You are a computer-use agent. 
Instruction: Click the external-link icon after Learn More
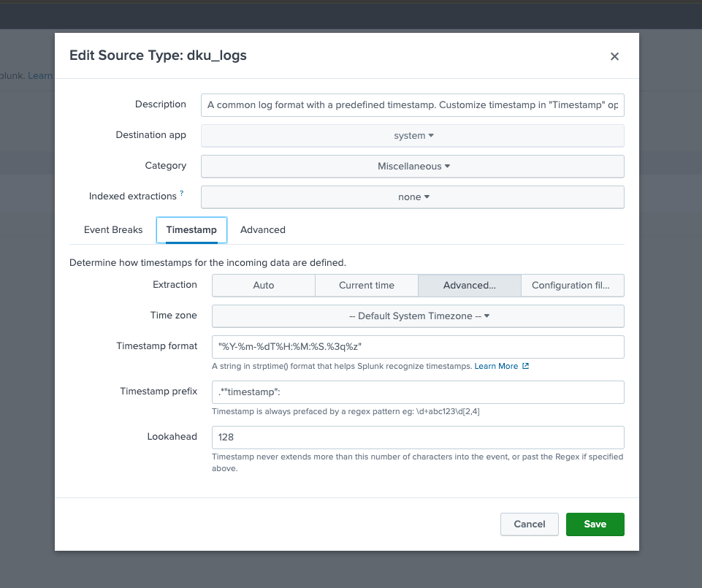point(525,366)
